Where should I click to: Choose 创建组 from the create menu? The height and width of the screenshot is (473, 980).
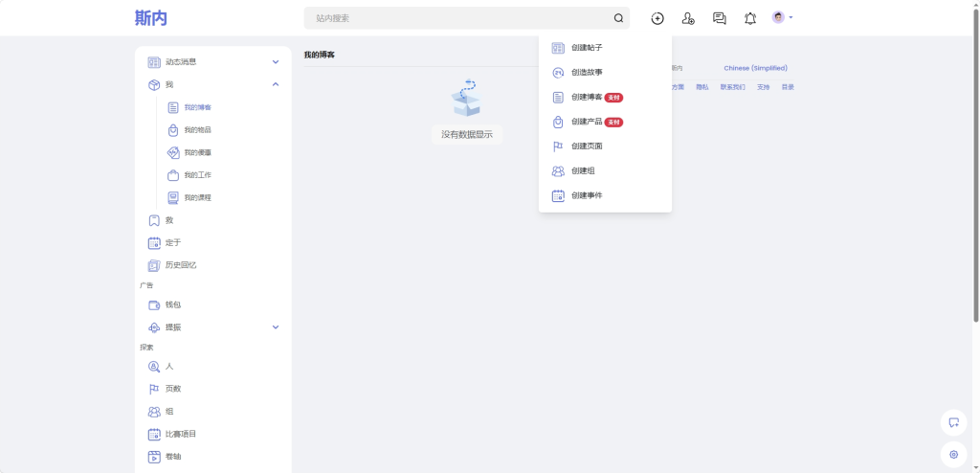point(605,171)
